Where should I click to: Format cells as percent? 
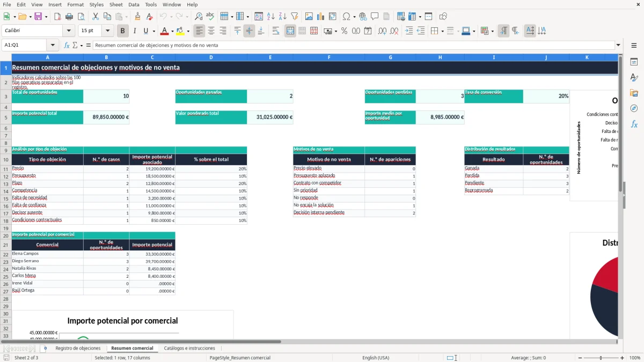[344, 31]
